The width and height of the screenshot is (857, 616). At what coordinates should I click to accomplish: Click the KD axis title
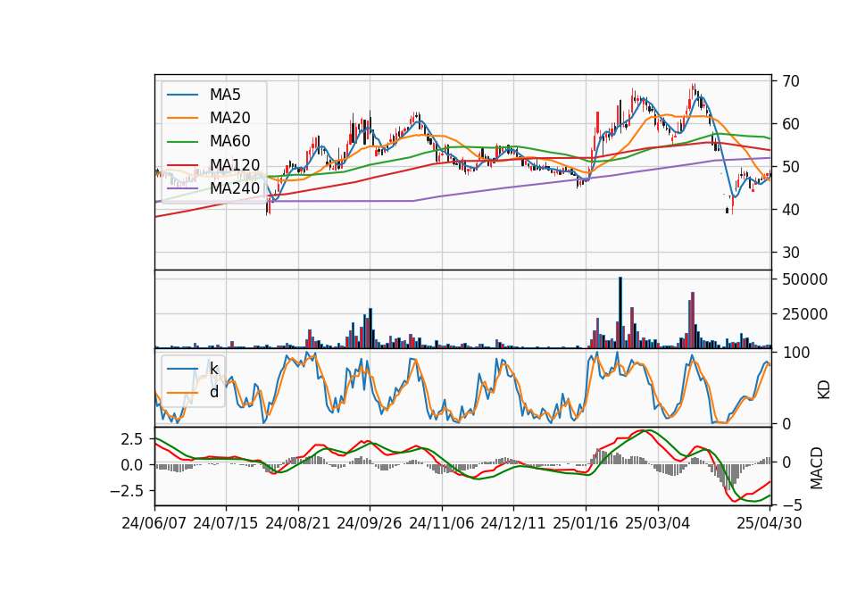point(824,390)
